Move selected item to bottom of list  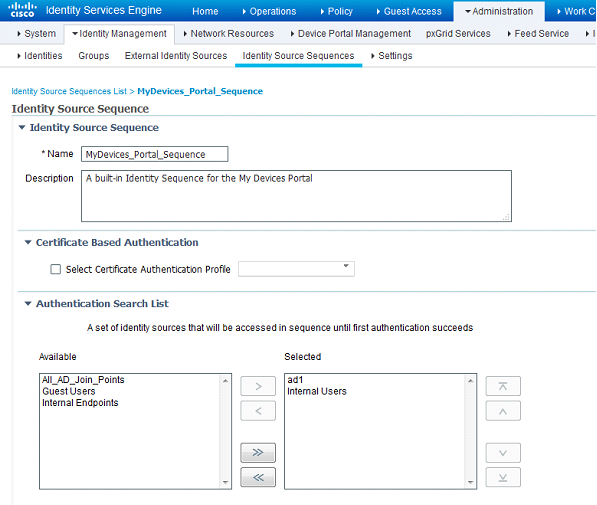coord(503,477)
